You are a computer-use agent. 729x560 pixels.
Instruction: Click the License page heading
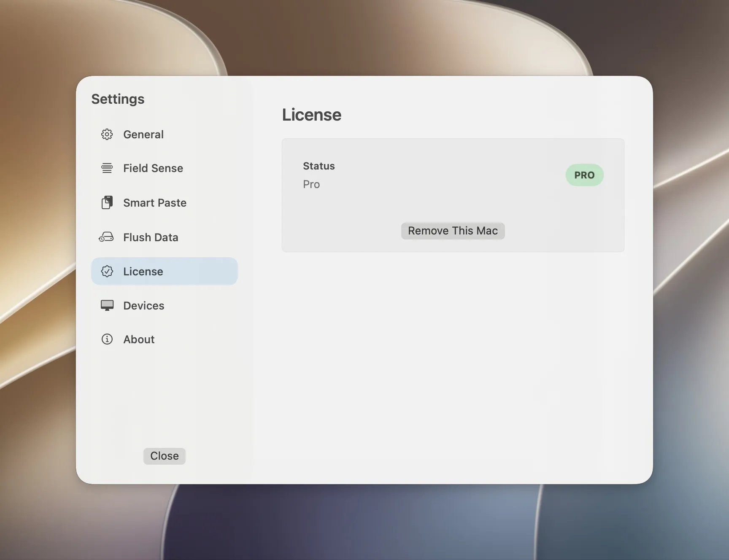click(312, 115)
